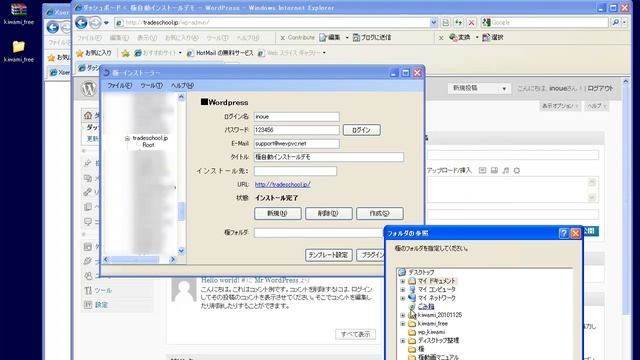Click the 極フォルダ input field
This screenshot has height=360, width=640.
[319, 233]
